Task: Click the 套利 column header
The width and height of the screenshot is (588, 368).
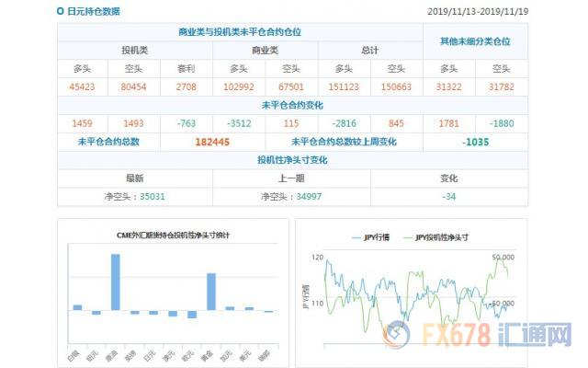Action: tap(186, 69)
